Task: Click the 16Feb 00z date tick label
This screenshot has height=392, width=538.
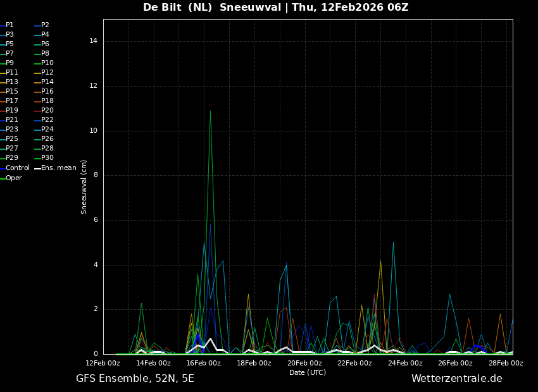Action: coord(203,364)
